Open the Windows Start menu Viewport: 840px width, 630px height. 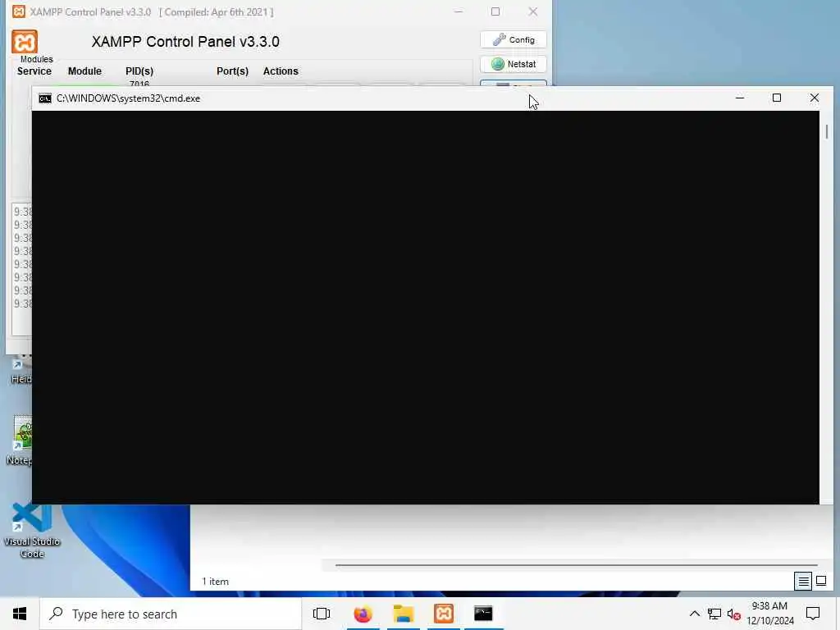tap(20, 614)
